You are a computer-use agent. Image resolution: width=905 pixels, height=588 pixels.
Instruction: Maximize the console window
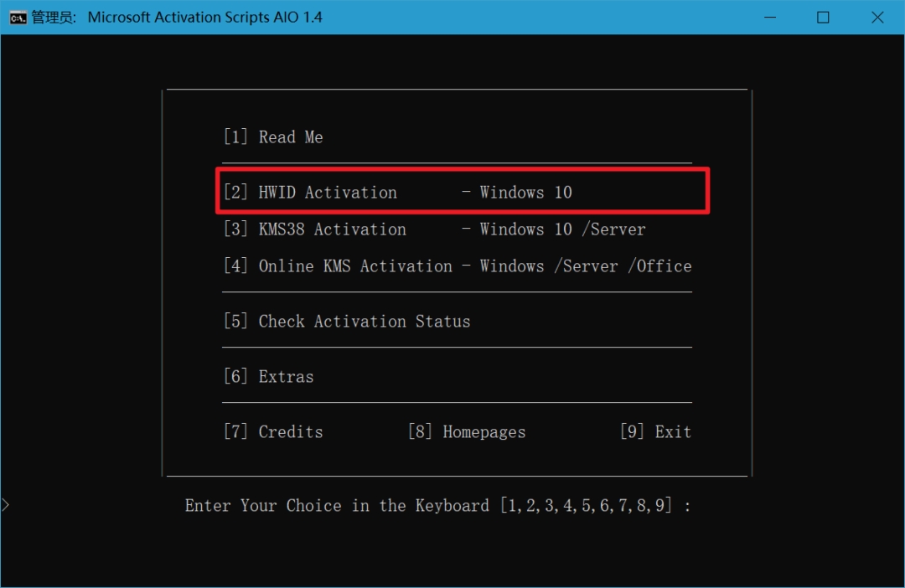[823, 18]
